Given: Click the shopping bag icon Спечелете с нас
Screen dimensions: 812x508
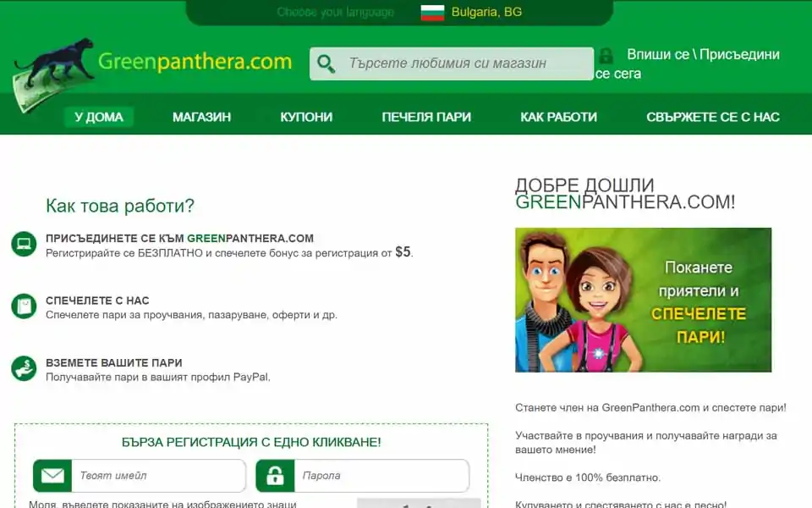Looking at the screenshot, I should pos(24,306).
